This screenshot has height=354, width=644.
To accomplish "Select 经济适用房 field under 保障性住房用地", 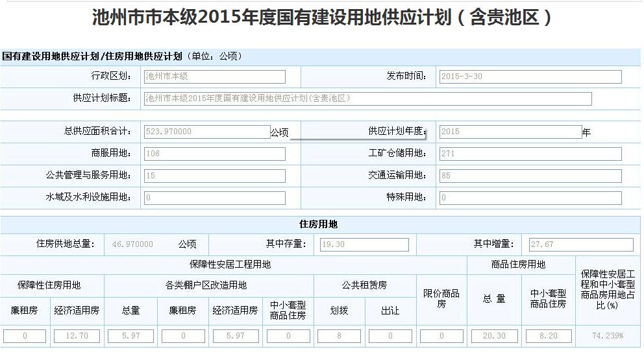I will (x=77, y=336).
